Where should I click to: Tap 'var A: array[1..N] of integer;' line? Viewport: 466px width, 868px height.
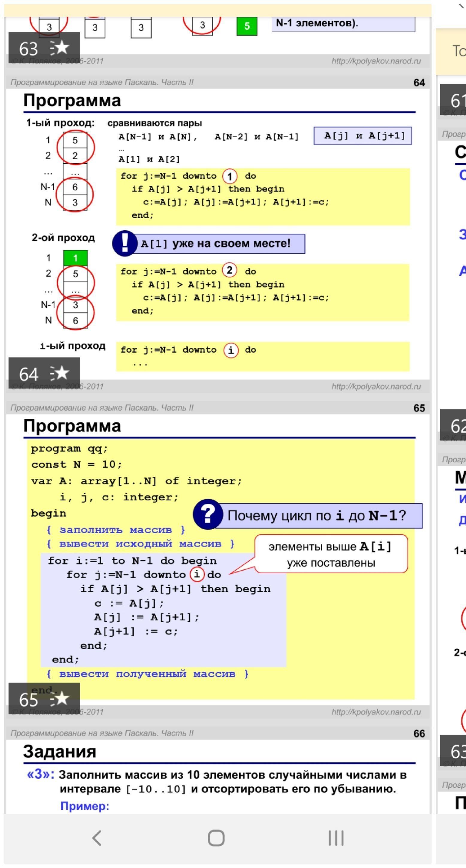[136, 481]
